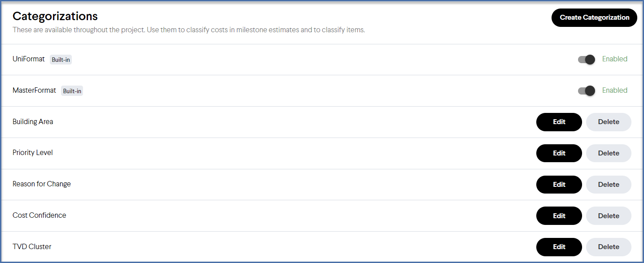Image resolution: width=644 pixels, height=263 pixels.
Task: Edit the TVD Cluster categorization
Action: click(x=559, y=246)
